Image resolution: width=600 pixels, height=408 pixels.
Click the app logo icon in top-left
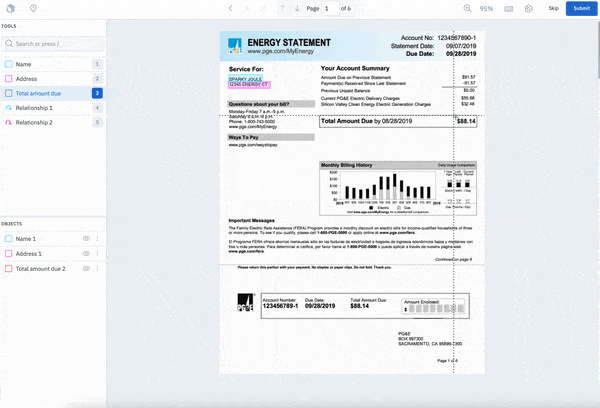pos(11,8)
